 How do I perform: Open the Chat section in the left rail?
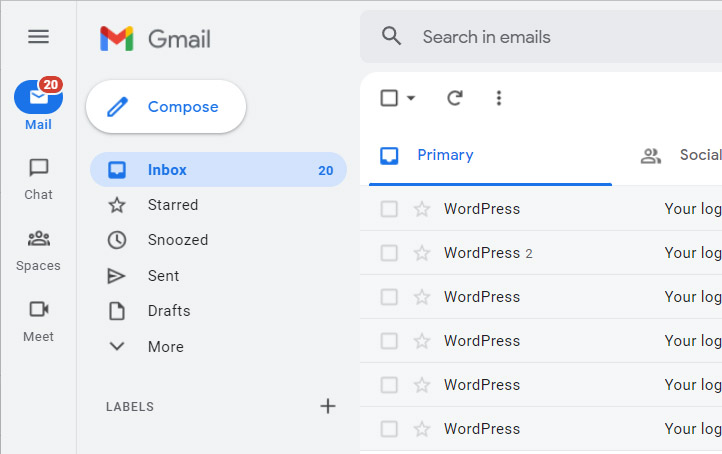tap(39, 180)
